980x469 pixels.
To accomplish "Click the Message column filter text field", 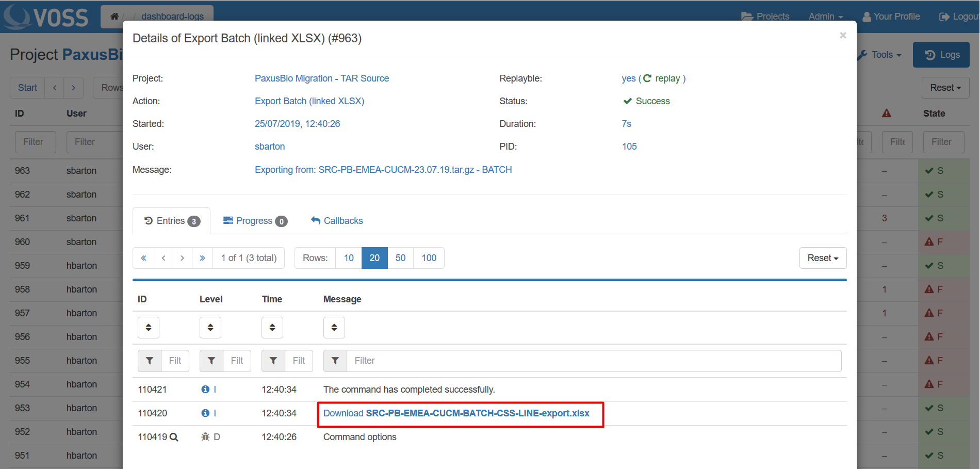I will click(x=593, y=361).
